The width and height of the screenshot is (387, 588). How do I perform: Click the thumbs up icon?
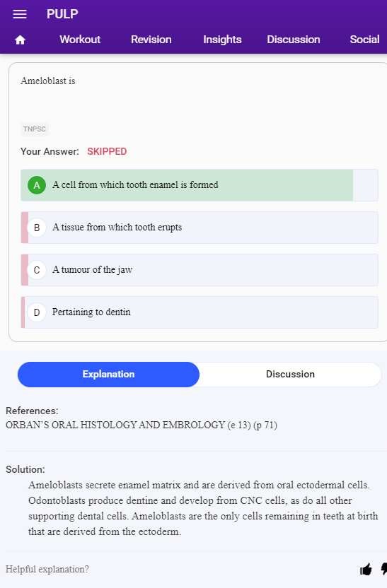pos(366,569)
